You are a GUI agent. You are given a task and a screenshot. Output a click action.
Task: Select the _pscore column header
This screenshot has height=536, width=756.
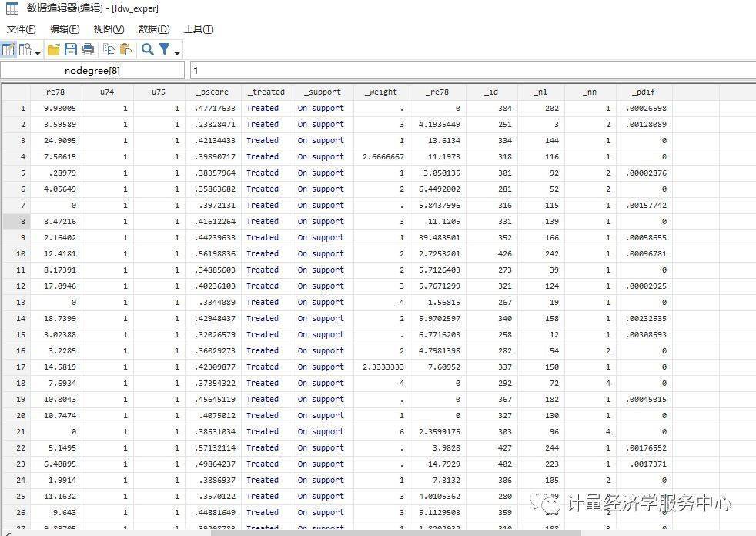pos(212,92)
